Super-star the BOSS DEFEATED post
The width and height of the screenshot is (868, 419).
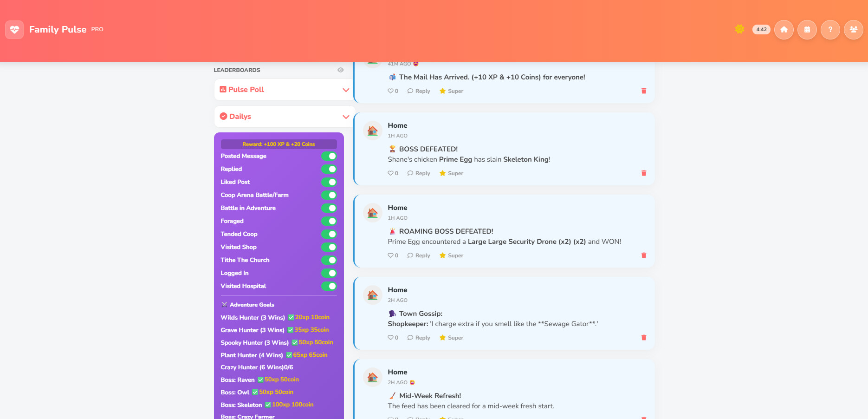[451, 173]
